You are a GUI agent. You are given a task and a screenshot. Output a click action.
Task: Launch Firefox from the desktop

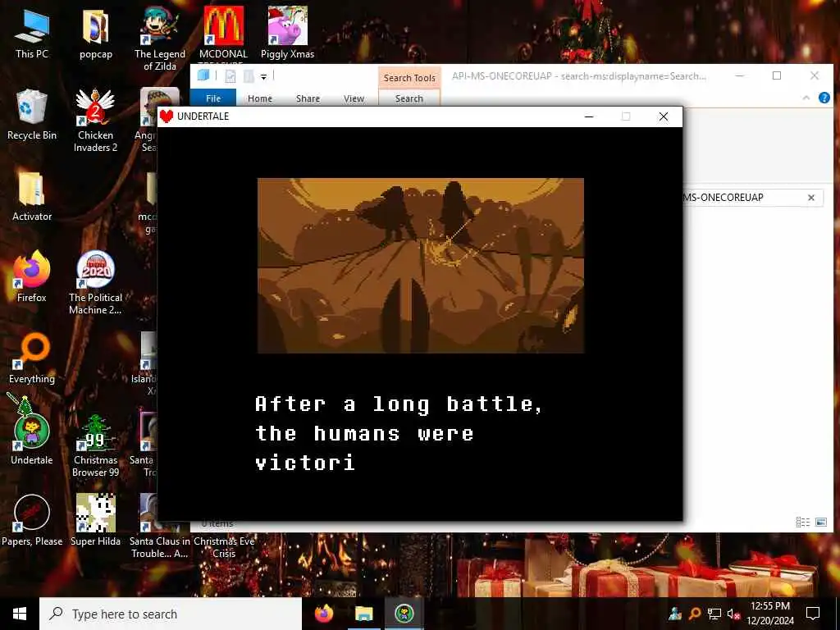point(32,277)
